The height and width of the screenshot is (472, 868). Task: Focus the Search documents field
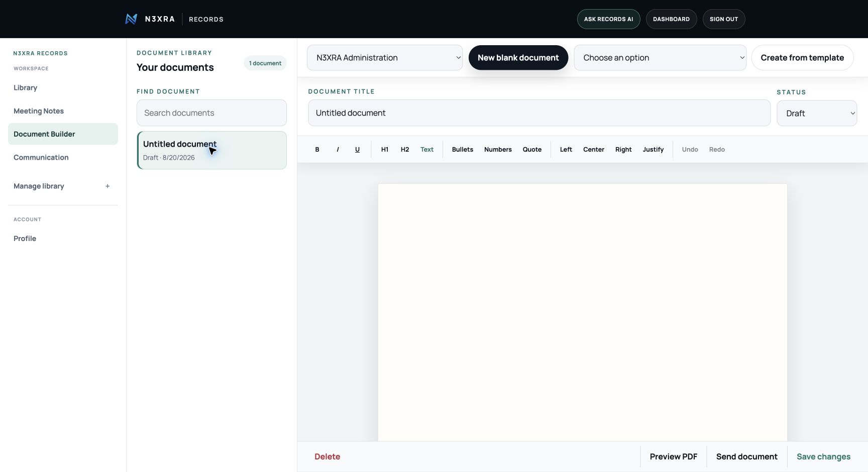click(x=211, y=113)
